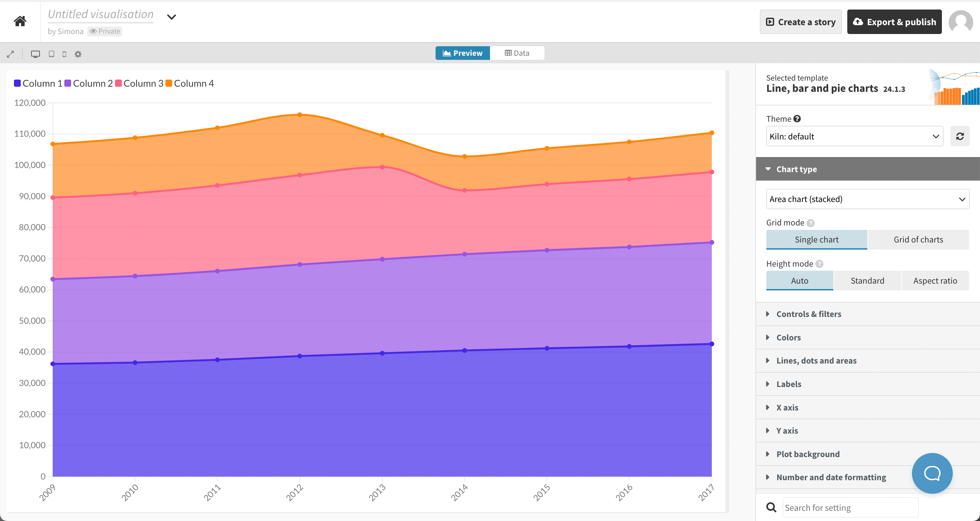This screenshot has height=521, width=980.
Task: Select Grid of charts mode
Action: [x=918, y=239]
